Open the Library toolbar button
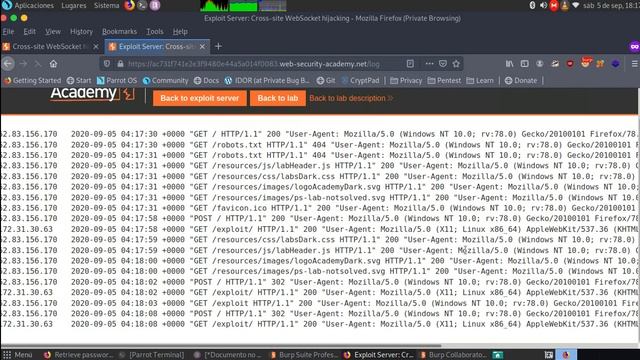 coord(509,64)
